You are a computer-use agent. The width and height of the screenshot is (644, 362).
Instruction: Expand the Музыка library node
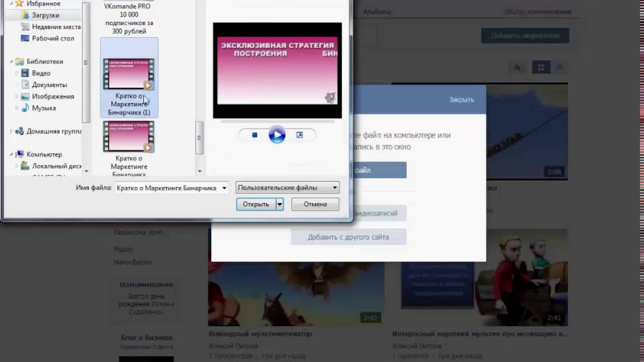[17, 108]
